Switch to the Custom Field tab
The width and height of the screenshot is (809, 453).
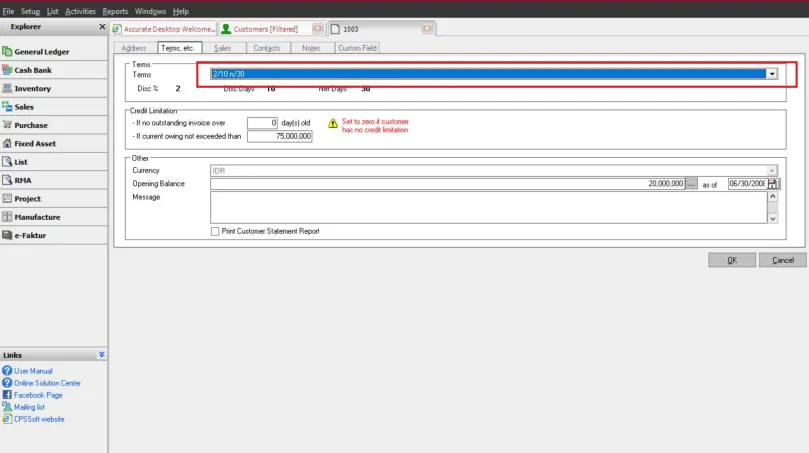tap(356, 48)
